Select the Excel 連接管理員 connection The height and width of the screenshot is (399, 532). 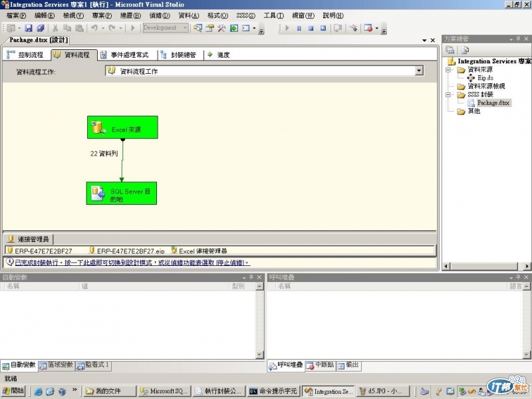(x=199, y=251)
